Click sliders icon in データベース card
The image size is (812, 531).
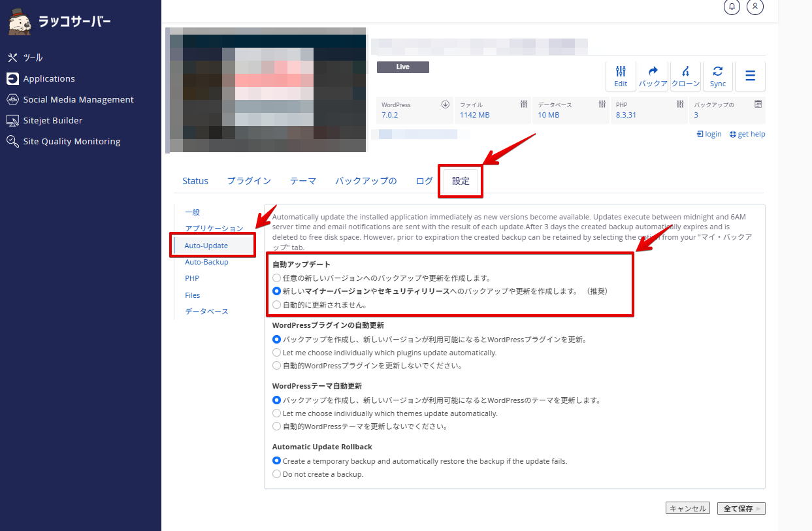pyautogui.click(x=602, y=105)
